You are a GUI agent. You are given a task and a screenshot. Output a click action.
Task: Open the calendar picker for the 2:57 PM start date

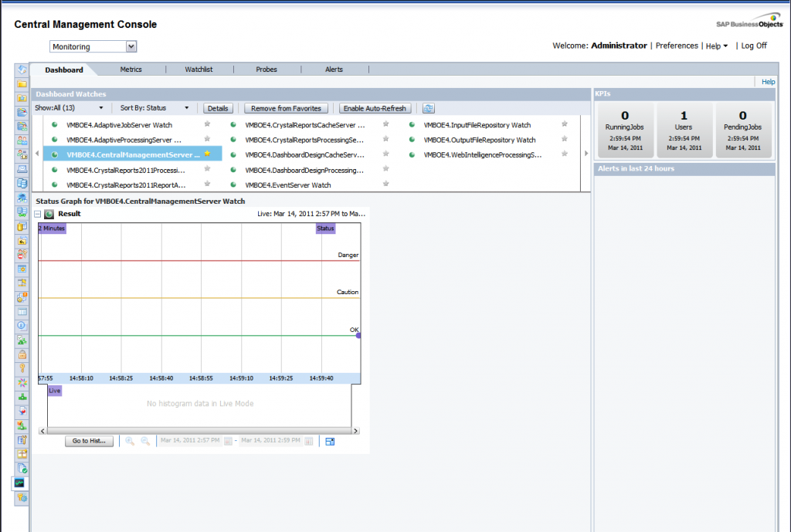click(228, 441)
